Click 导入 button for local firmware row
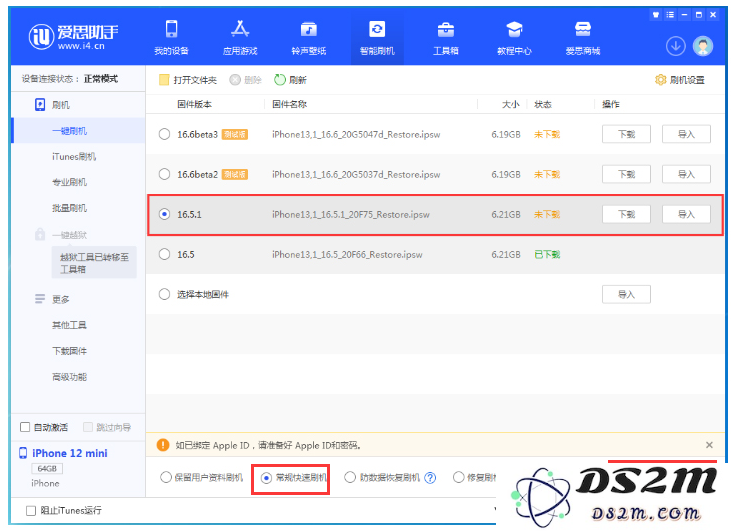Screen dimensions: 734x531 click(x=626, y=295)
